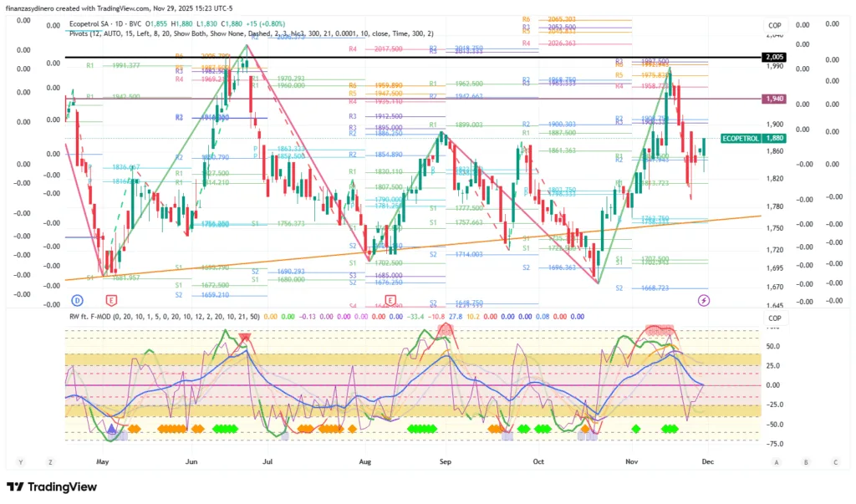Select scale A label at bottom right
The width and height of the screenshot is (856, 504).
click(777, 461)
